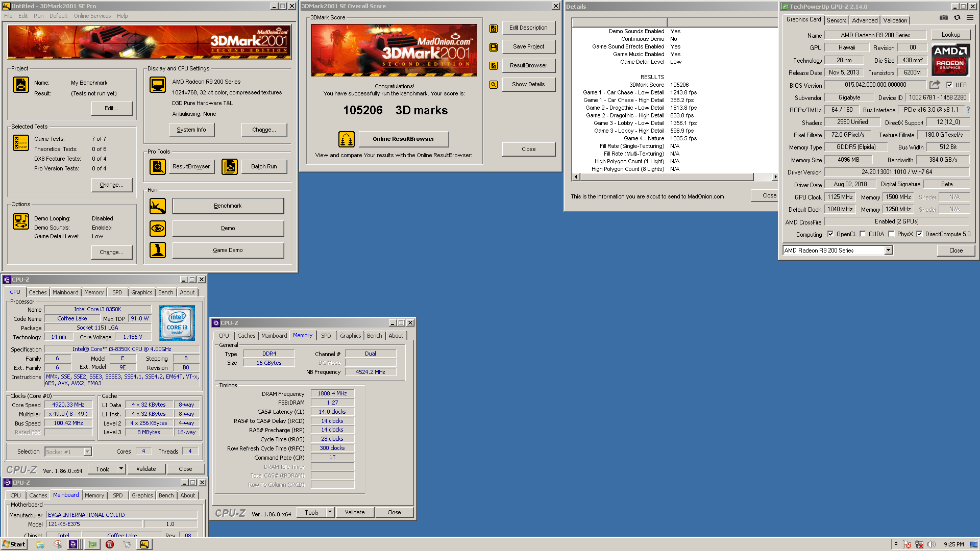Click the Online ResultBrowser icon in score window
980x551 pixels.
tap(347, 139)
